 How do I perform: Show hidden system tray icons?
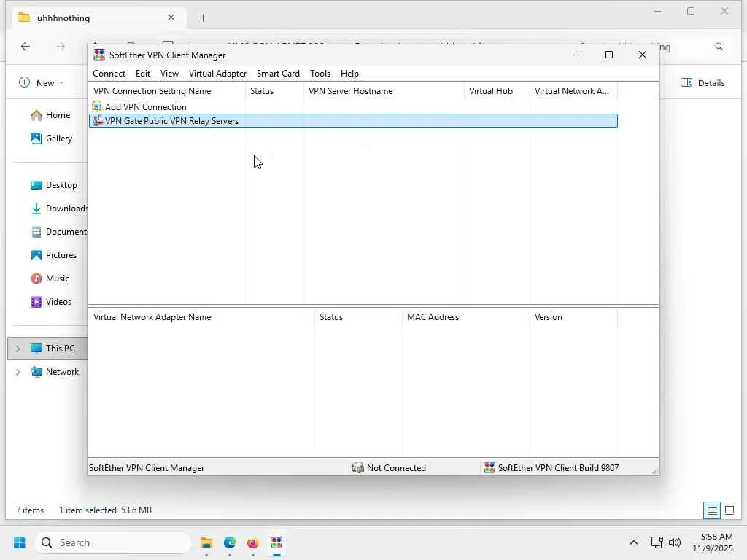tap(634, 542)
